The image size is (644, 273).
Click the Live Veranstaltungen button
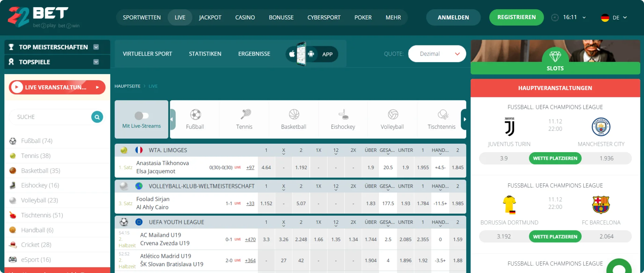(57, 87)
